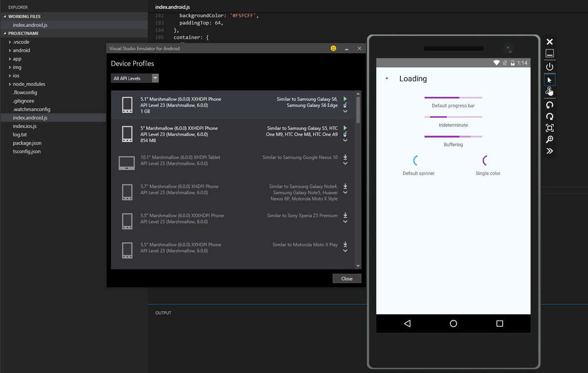This screenshot has height=373, width=588.
Task: Select multi-touch input hand tool
Action: [550, 92]
